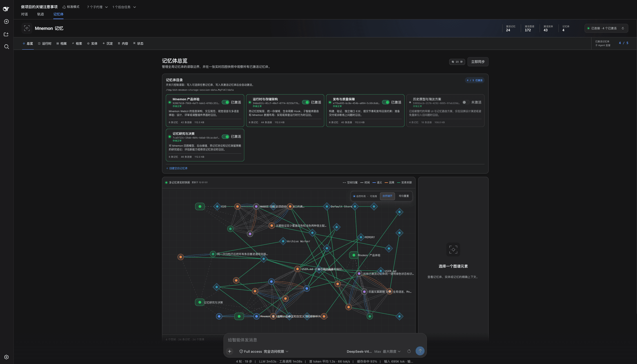Select the 主题验证 orange memory node

coord(272,226)
